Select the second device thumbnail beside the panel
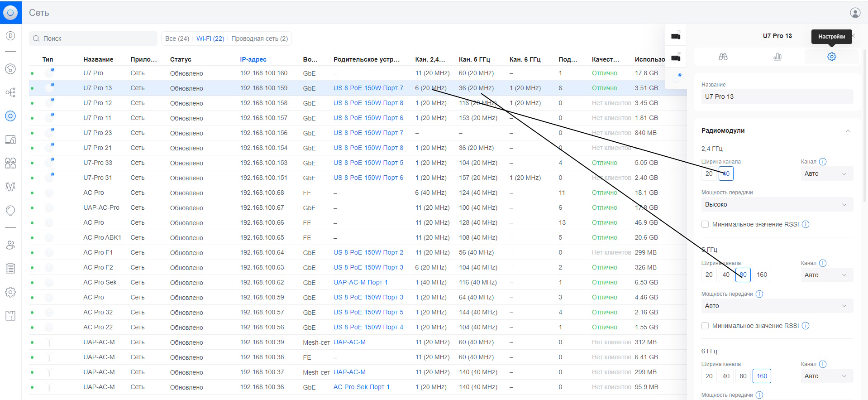Viewport: 868px width, 400px height. [x=676, y=58]
